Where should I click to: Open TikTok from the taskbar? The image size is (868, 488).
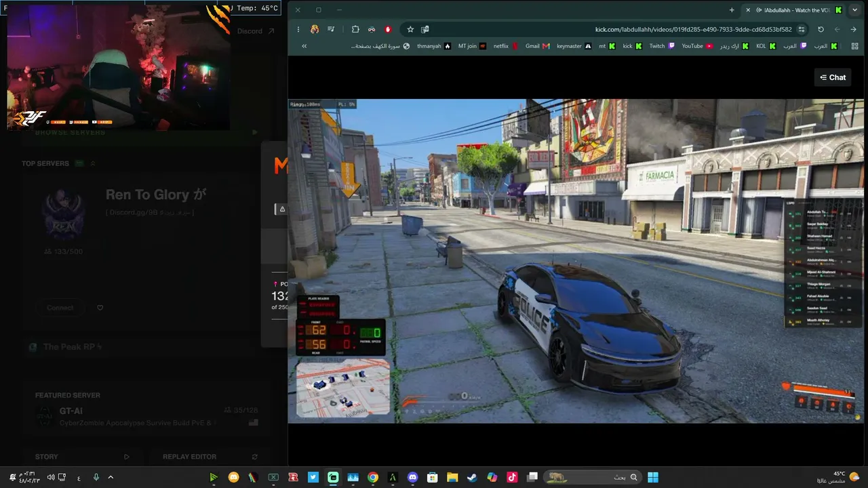(x=512, y=477)
